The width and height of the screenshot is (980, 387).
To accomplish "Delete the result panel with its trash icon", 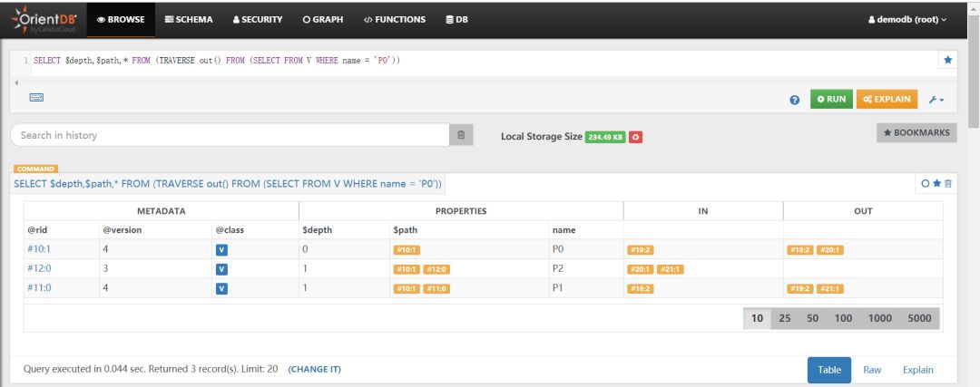I will (x=949, y=184).
